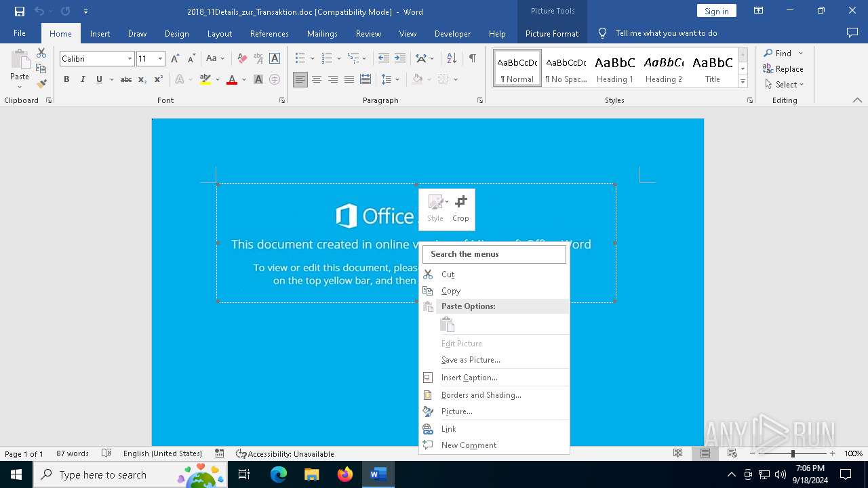Sort the selected text

(x=452, y=58)
